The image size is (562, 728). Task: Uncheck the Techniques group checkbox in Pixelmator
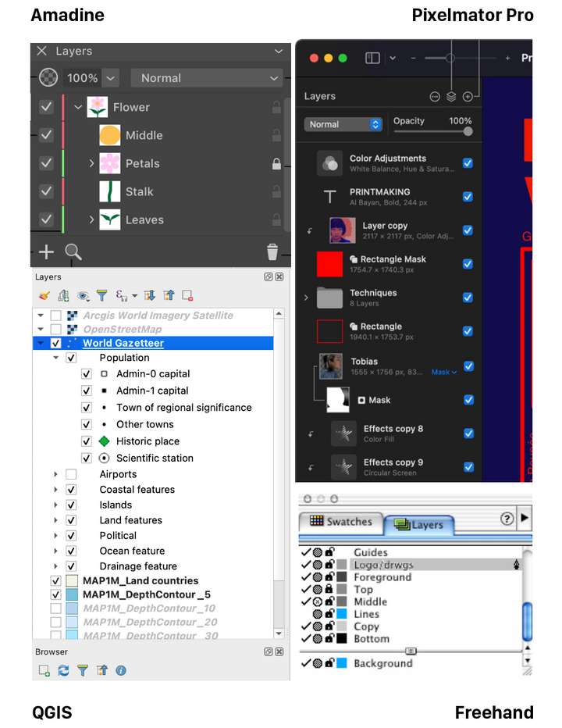click(468, 297)
